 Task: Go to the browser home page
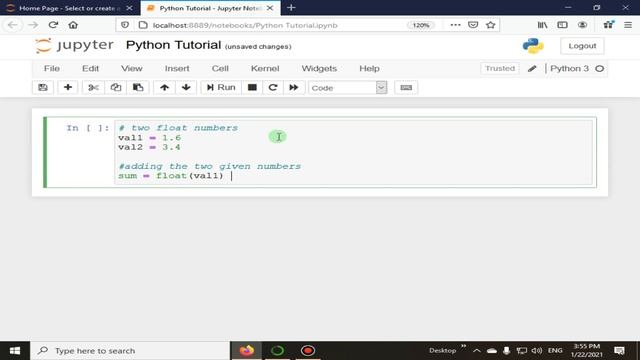[x=73, y=25]
